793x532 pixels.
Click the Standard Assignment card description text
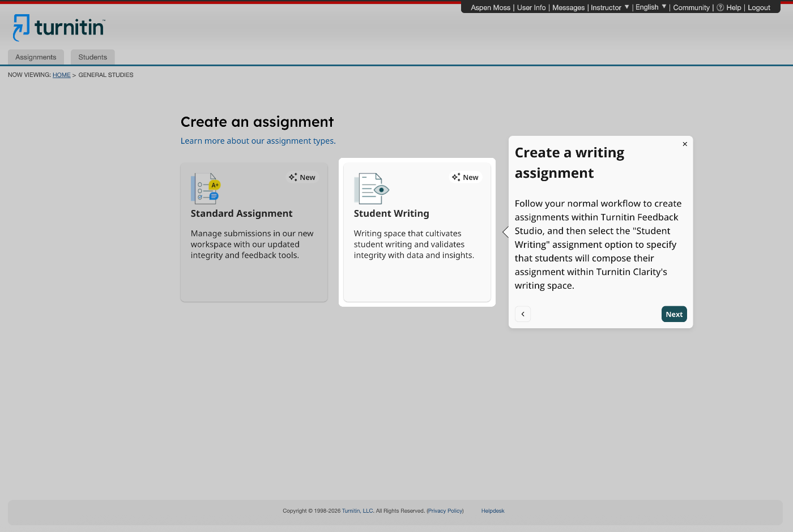[252, 244]
